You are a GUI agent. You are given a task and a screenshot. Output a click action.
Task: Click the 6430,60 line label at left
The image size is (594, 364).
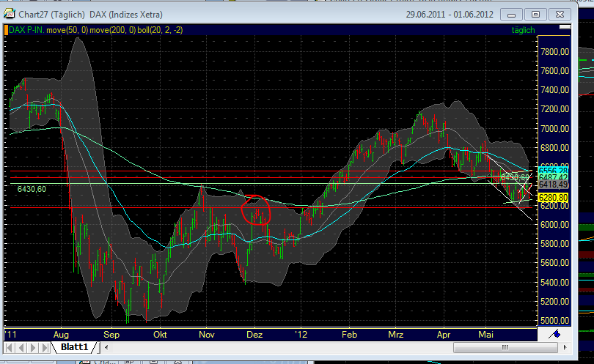32,189
